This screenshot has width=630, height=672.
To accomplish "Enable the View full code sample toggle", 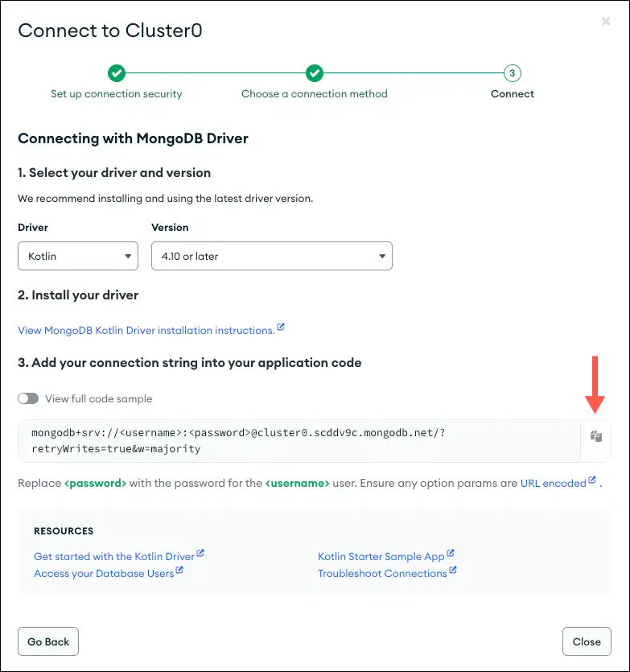I will (28, 398).
